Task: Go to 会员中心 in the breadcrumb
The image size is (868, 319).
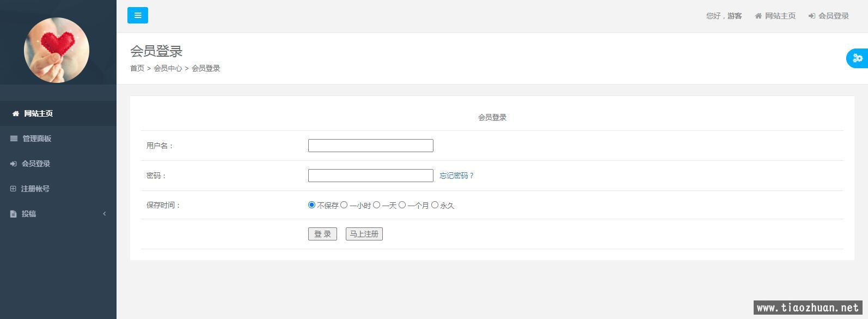Action: [168, 68]
